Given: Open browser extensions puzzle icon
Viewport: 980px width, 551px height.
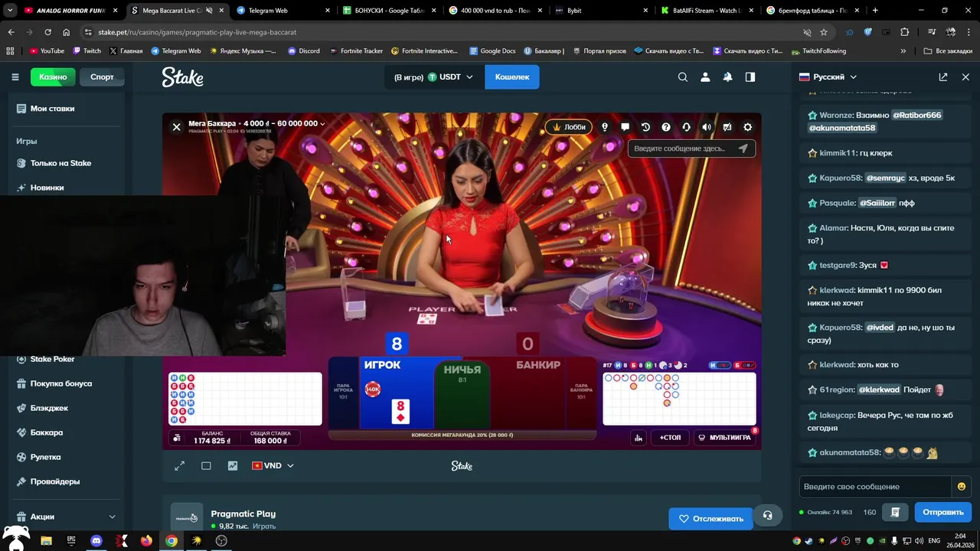Looking at the screenshot, I should click(x=905, y=32).
